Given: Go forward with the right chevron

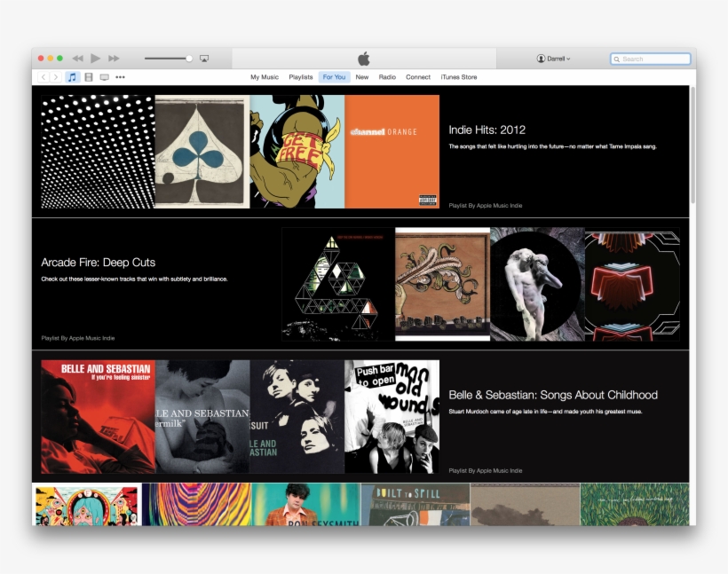Looking at the screenshot, I should click(55, 77).
